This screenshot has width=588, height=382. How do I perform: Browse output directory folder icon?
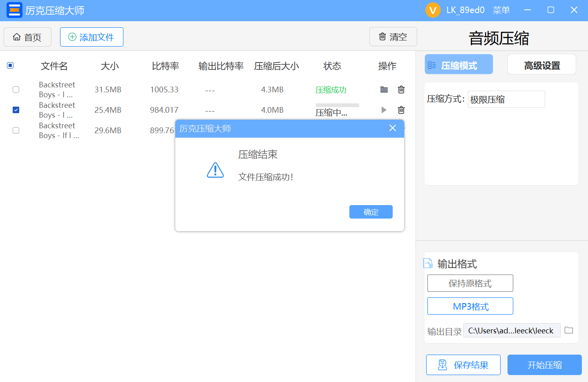click(x=569, y=330)
